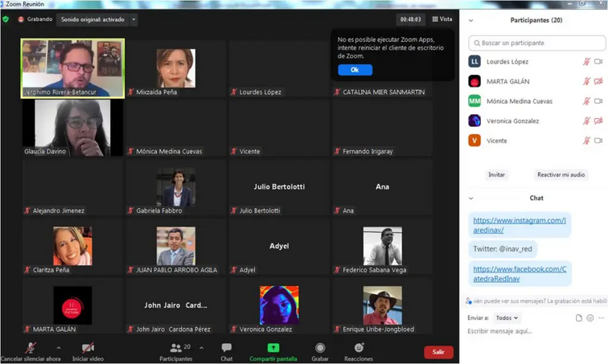The image size is (608, 364).
Task: Click Buscar un participante search field
Action: tap(537, 43)
